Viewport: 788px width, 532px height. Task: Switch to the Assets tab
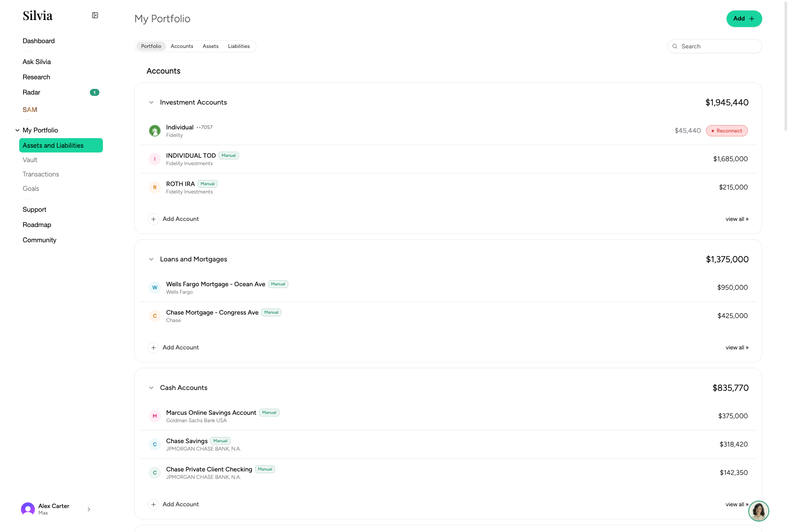(x=211, y=46)
